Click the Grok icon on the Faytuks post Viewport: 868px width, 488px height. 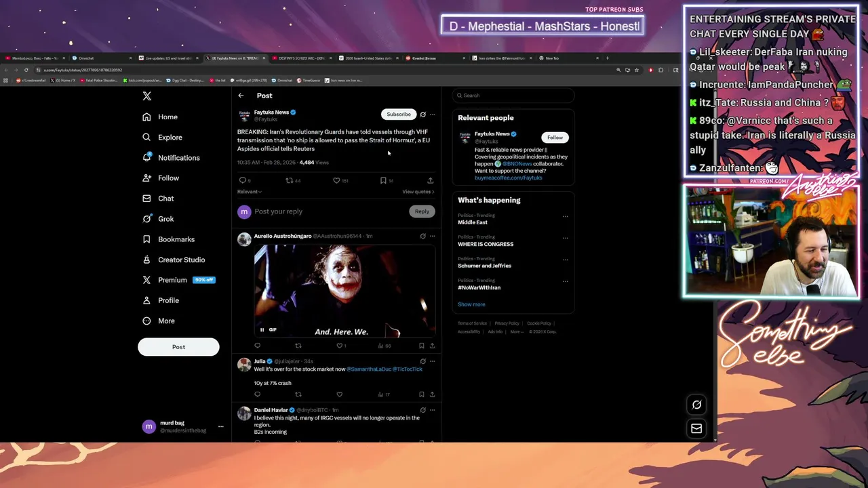pyautogui.click(x=423, y=115)
